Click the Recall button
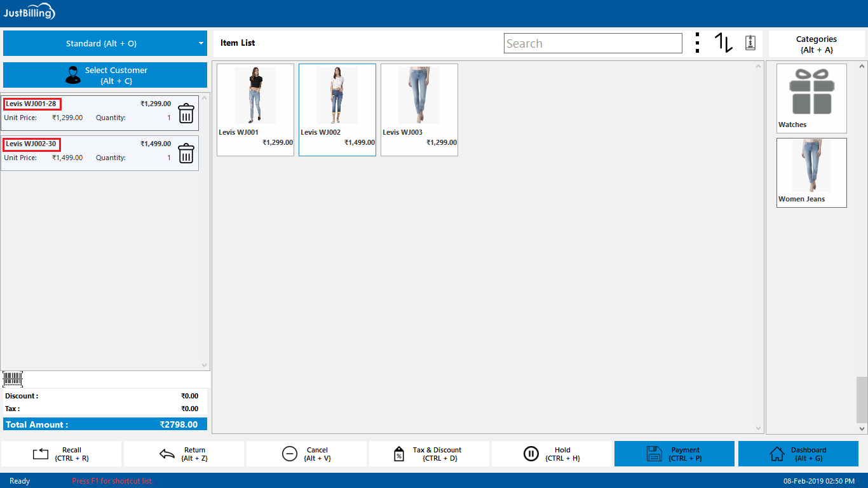The width and height of the screenshot is (868, 488). (61, 454)
